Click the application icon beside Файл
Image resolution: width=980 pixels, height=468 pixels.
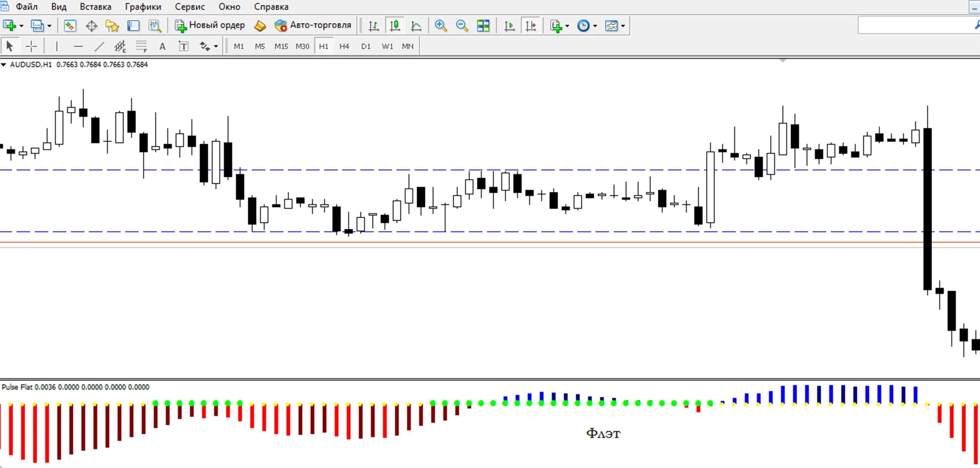tap(4, 6)
